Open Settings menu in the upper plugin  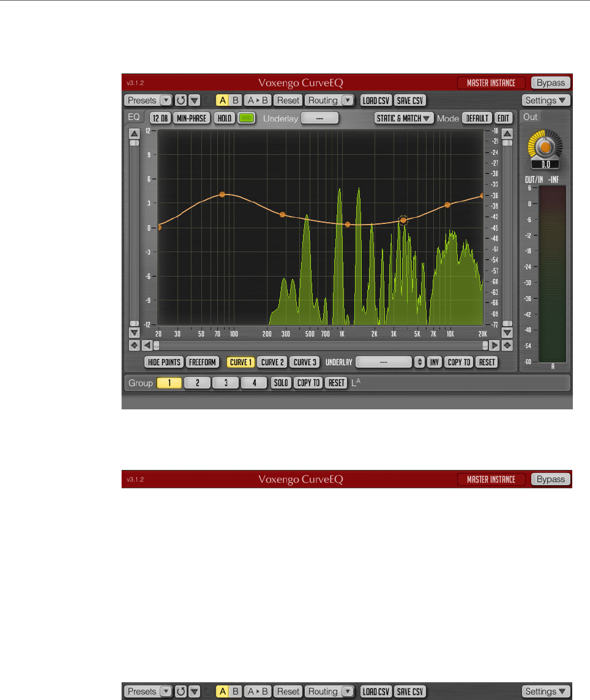pos(546,100)
